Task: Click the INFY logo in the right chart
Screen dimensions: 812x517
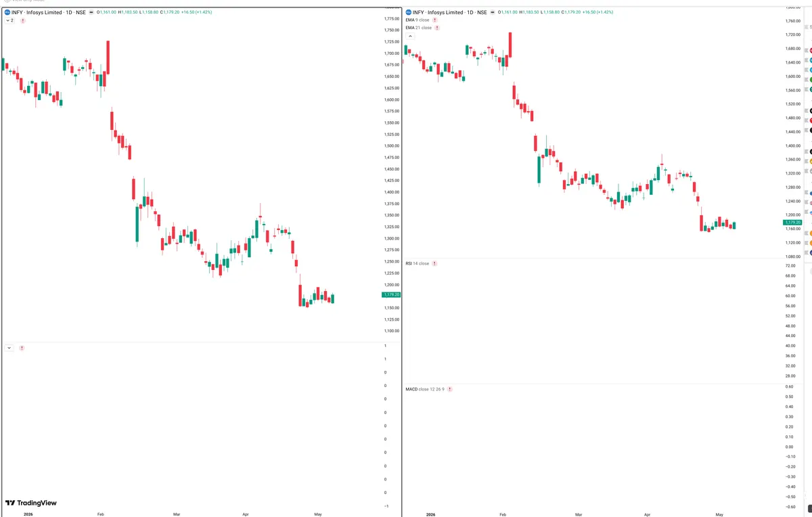Action: pos(409,12)
